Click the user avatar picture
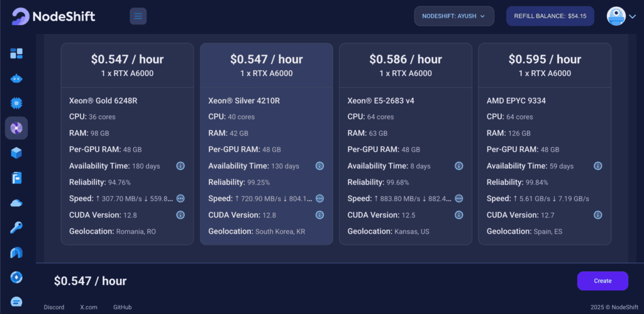 616,16
